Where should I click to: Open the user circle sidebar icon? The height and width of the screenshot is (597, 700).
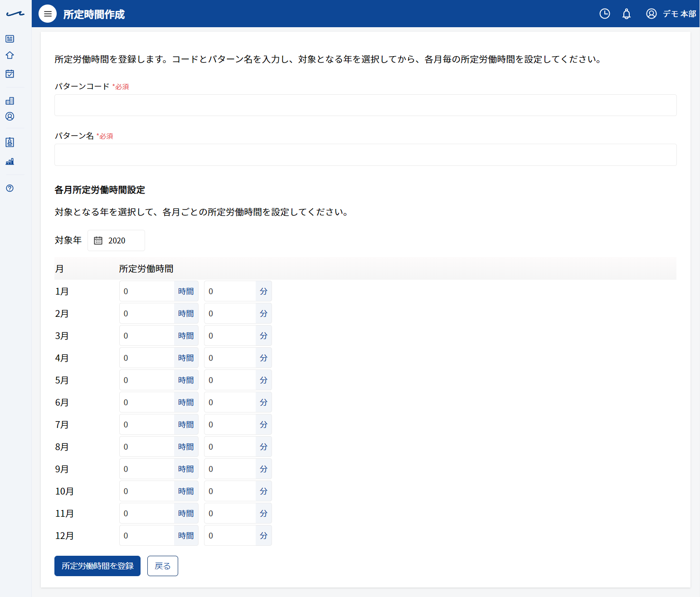point(10,116)
